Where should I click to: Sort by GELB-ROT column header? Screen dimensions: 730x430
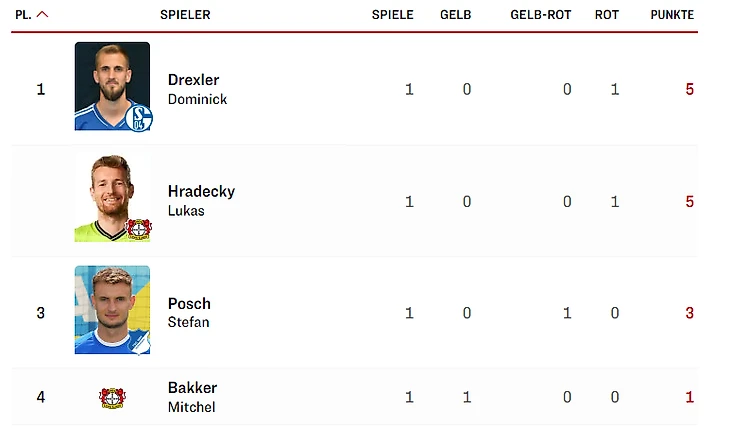(541, 15)
